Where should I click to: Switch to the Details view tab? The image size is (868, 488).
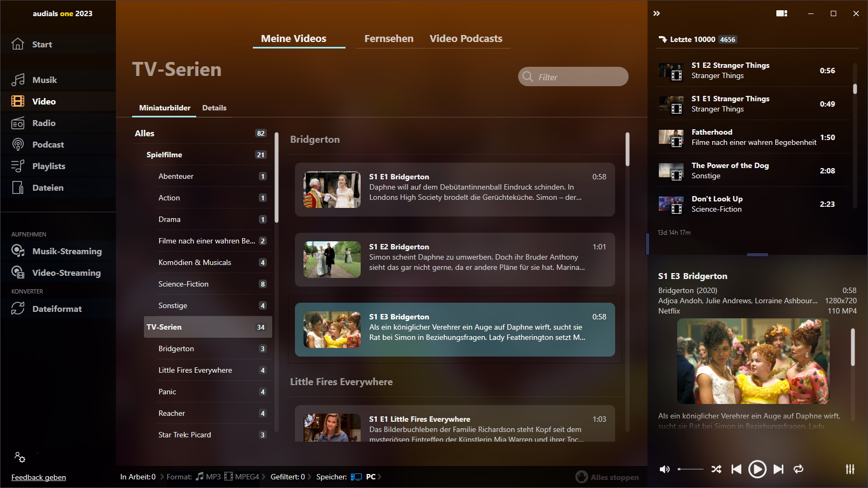214,108
